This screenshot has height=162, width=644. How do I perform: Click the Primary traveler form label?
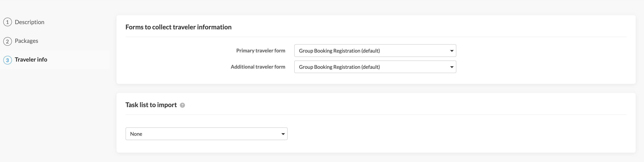261,51
